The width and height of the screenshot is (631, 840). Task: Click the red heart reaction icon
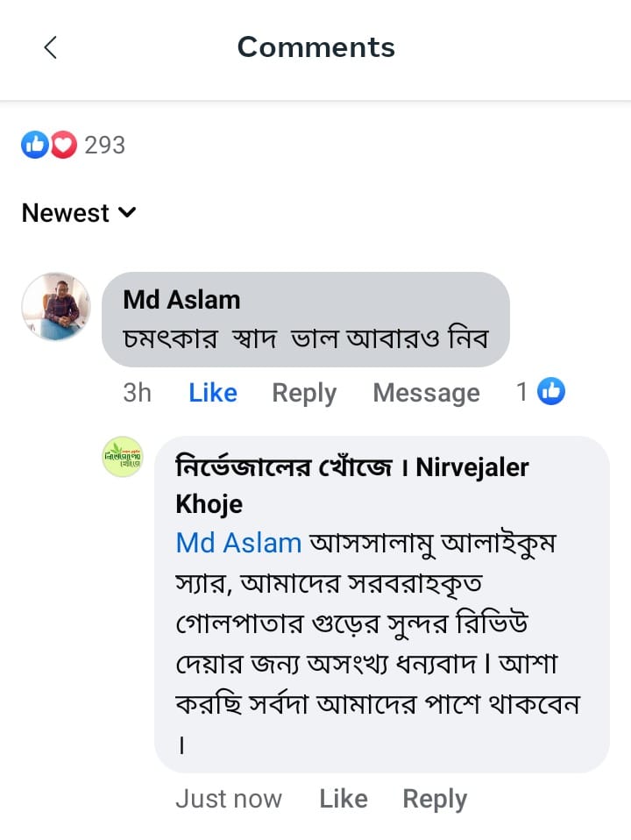pyautogui.click(x=64, y=145)
